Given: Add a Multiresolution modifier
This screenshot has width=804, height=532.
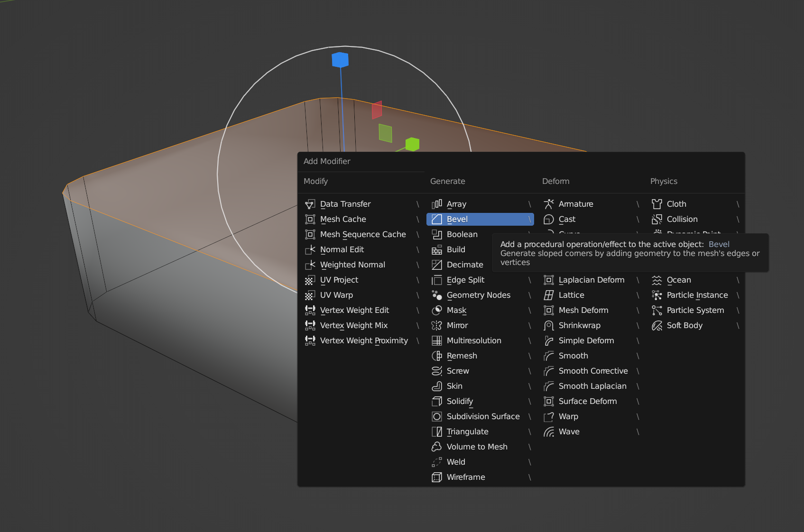Looking at the screenshot, I should [480, 341].
